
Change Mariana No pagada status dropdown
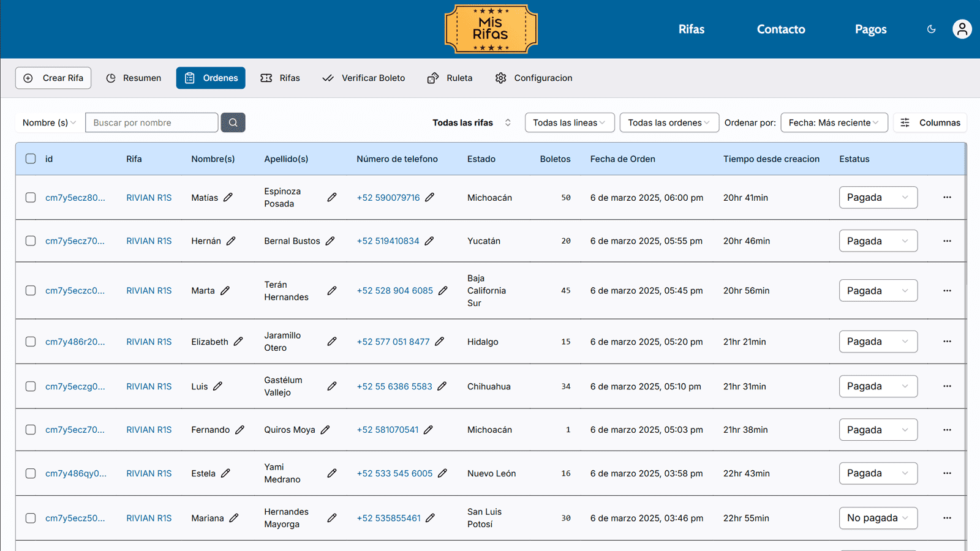click(878, 517)
